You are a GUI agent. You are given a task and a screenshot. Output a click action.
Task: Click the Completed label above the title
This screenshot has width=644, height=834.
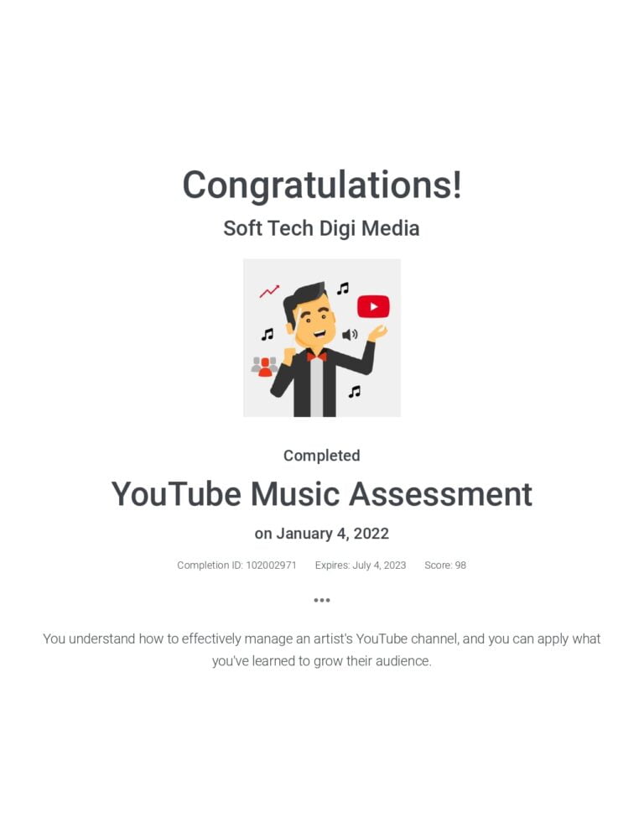tap(322, 456)
